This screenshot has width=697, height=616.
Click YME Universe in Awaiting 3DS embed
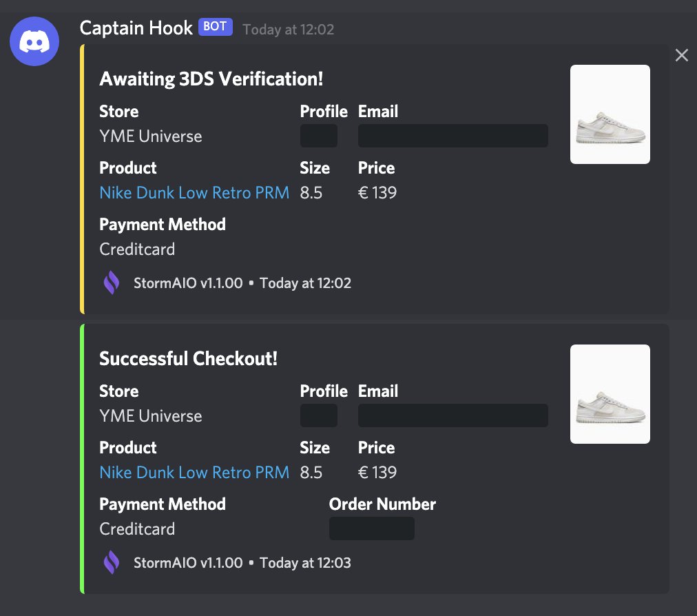click(151, 136)
